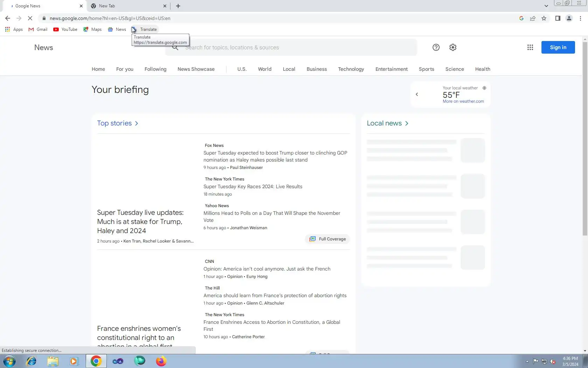Open News Showcase section
The image size is (588, 368).
(196, 69)
